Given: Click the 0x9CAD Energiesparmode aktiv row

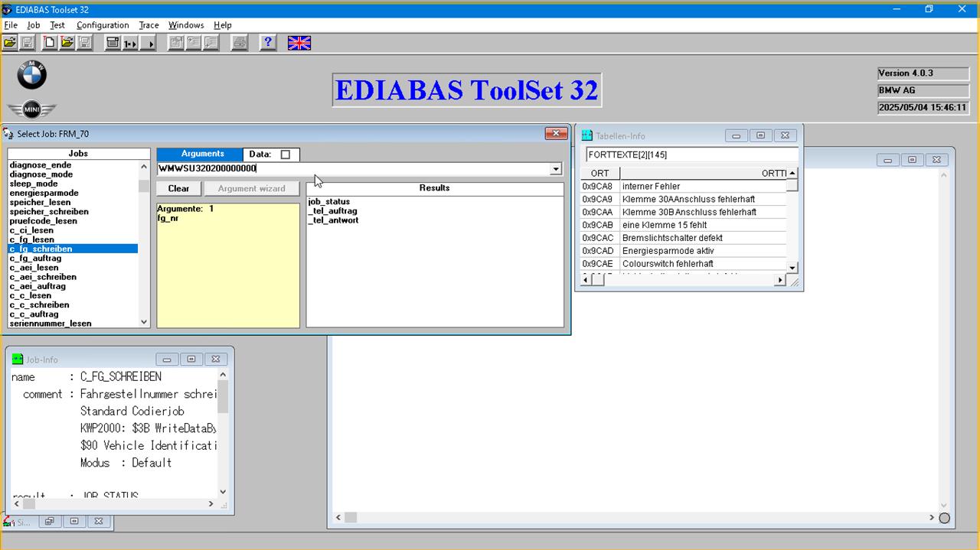Looking at the screenshot, I should [x=684, y=251].
